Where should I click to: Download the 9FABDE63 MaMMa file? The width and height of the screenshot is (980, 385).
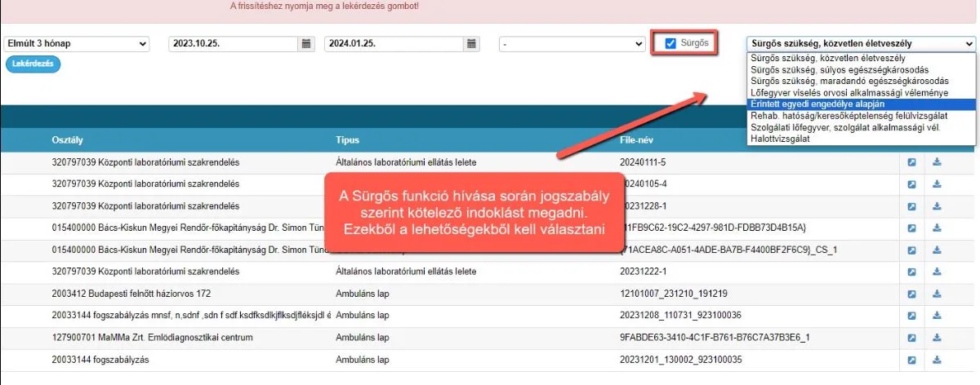point(937,338)
